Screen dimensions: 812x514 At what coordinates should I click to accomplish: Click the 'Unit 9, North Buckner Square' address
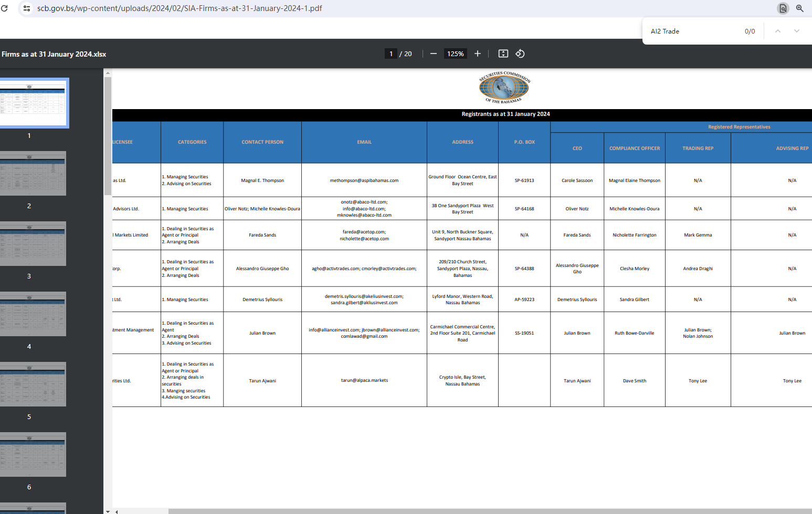tap(462, 235)
